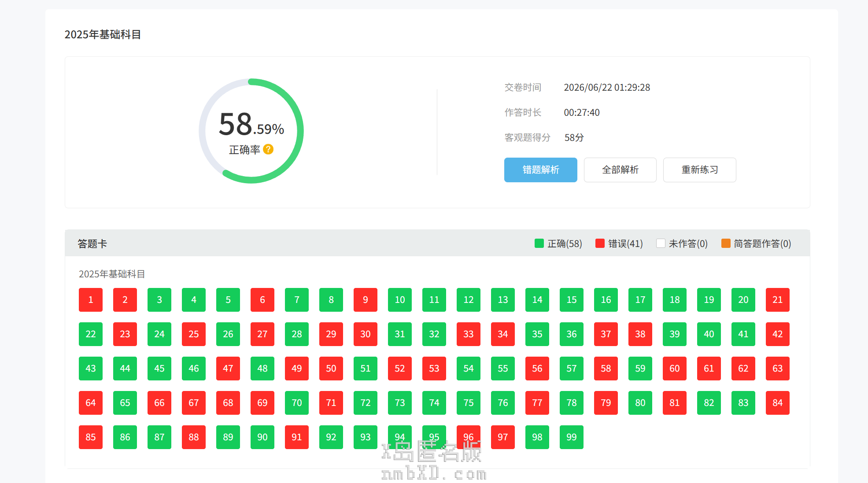View question 79 tile
The height and width of the screenshot is (483, 868).
click(x=606, y=403)
